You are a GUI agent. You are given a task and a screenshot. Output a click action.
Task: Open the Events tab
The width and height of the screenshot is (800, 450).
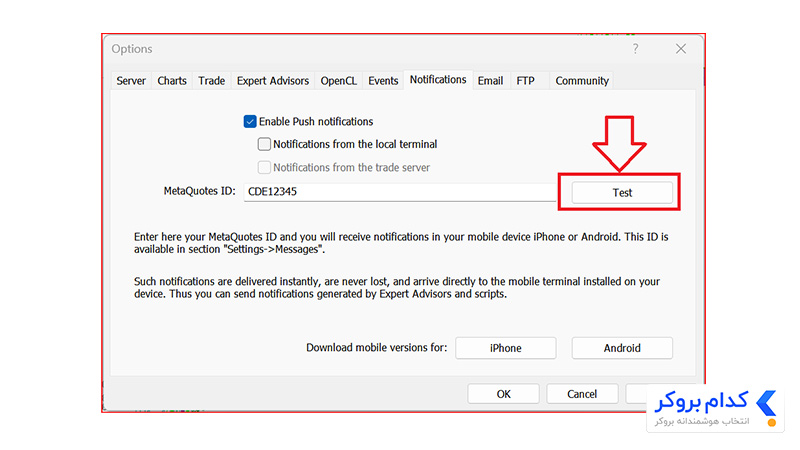click(383, 81)
